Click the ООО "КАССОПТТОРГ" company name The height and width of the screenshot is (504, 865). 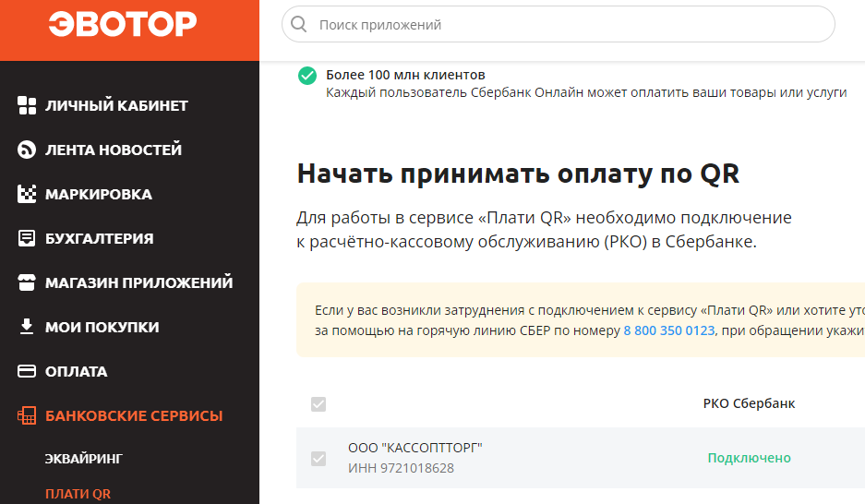pos(414,448)
